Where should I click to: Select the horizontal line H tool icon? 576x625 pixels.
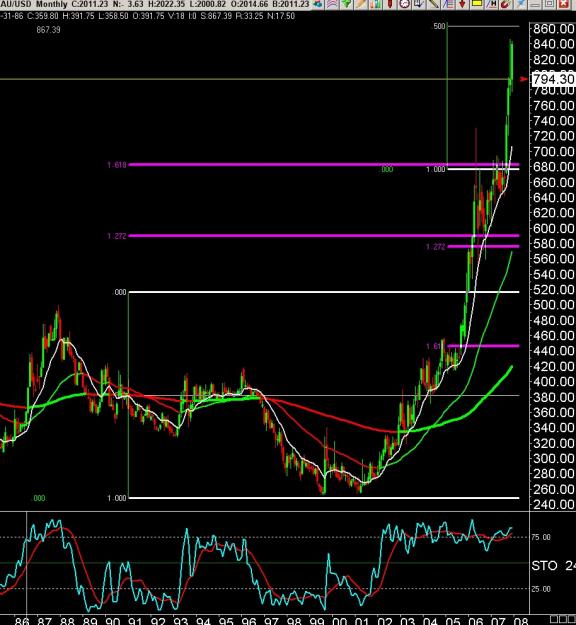point(491,4)
